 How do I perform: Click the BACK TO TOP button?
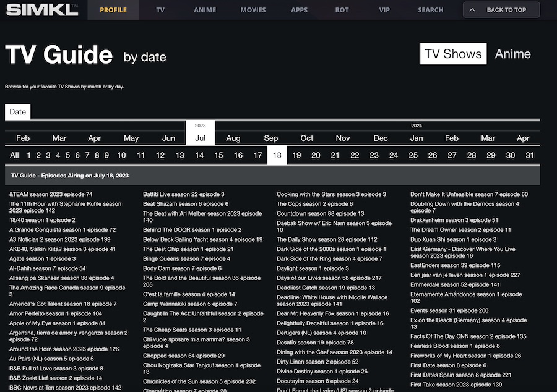tap(501, 10)
